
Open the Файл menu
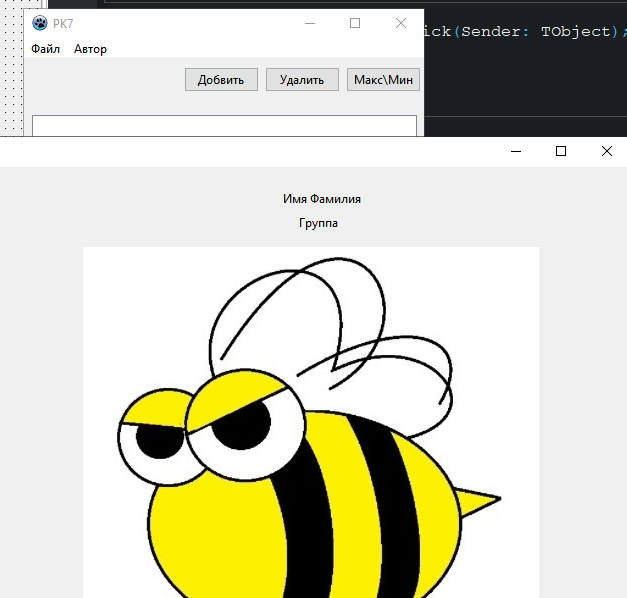coord(45,49)
